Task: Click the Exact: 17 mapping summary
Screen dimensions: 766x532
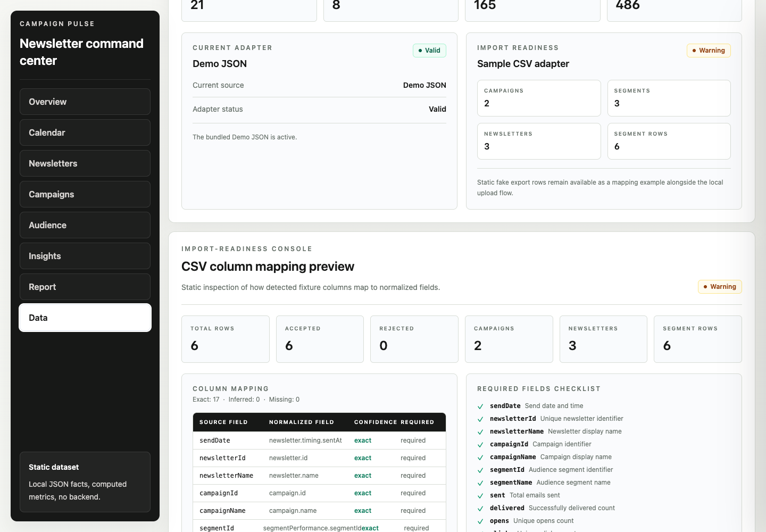Action: [x=206, y=400]
